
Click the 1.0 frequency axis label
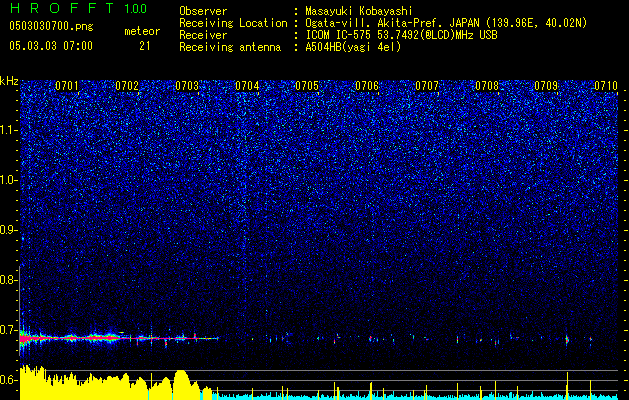tap(9, 180)
